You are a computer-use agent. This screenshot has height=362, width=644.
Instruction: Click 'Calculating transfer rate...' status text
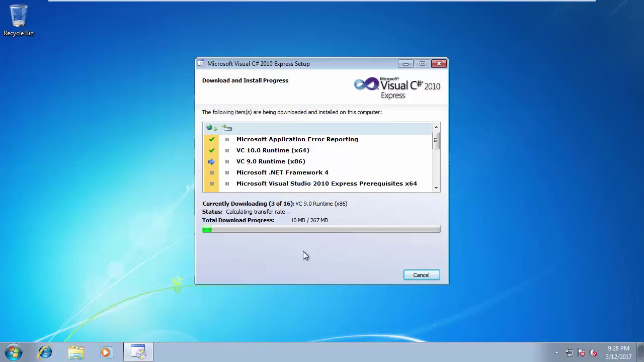(258, 212)
